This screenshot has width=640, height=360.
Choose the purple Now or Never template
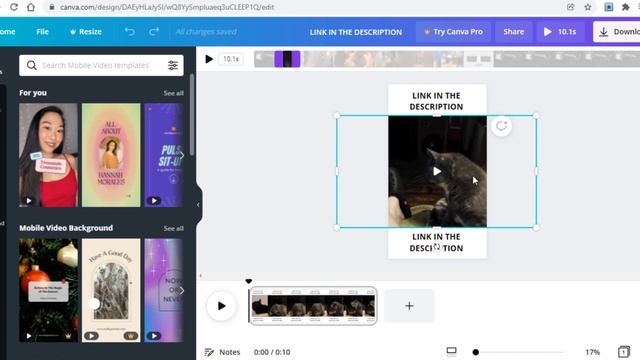click(163, 290)
